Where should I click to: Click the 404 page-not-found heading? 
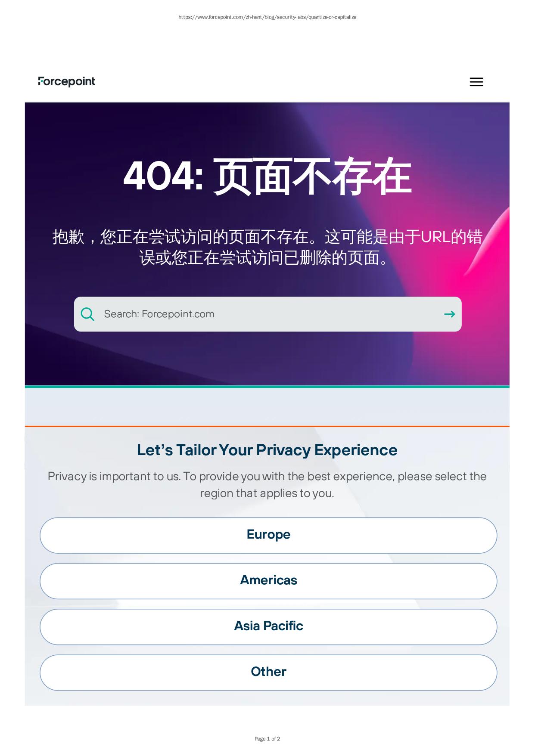pos(267,177)
